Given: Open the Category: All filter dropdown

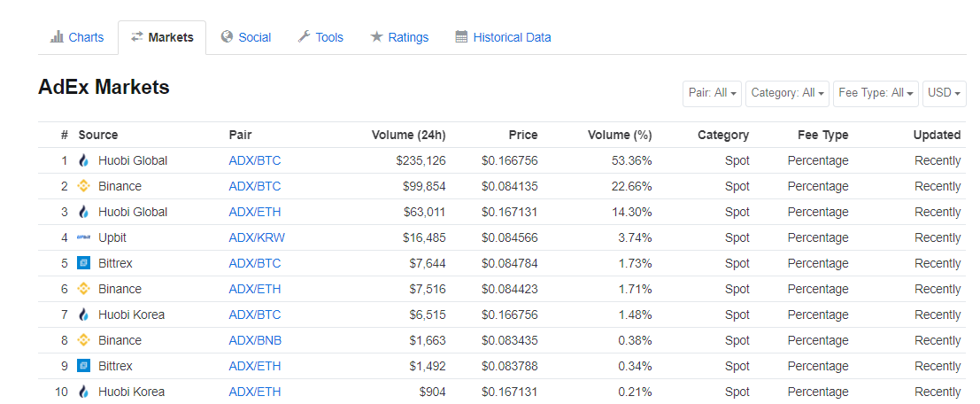Looking at the screenshot, I should coord(788,93).
